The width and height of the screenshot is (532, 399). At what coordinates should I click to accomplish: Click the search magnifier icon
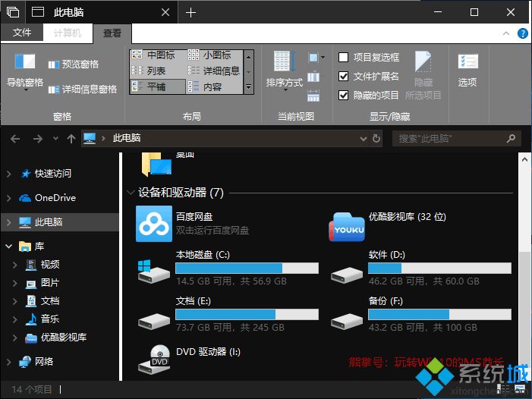[x=511, y=138]
